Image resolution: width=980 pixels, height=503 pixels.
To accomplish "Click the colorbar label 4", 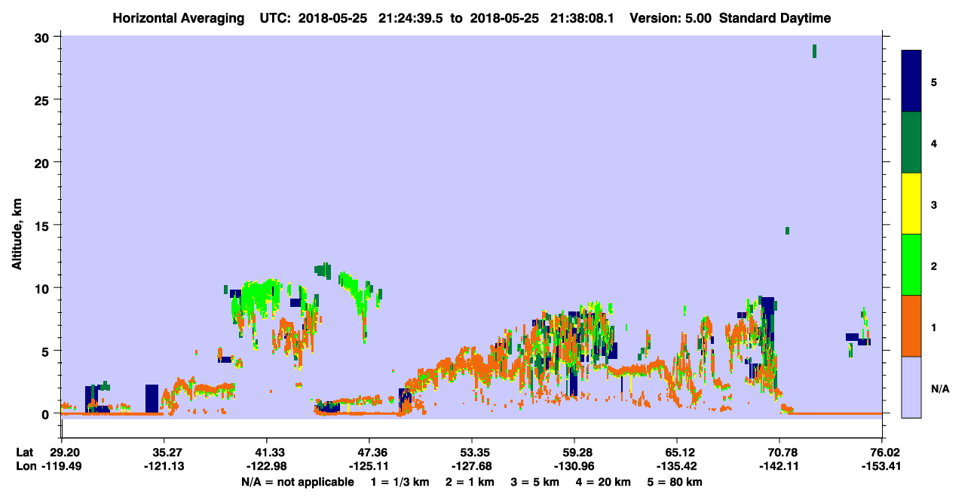I will (x=934, y=143).
